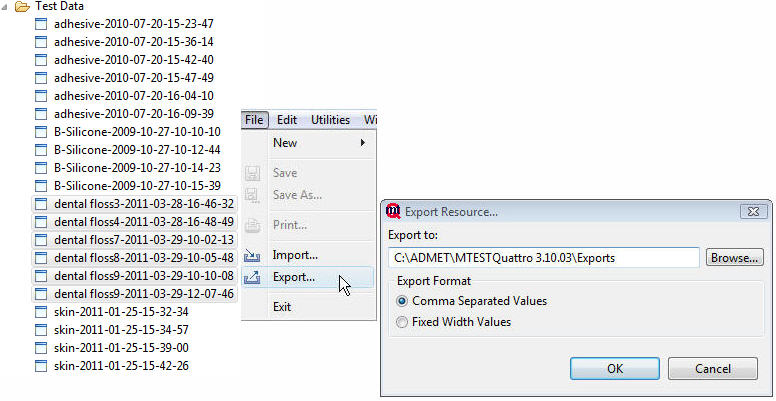Select the Test Data folder label
Viewport: 776px width, 401px height.
coord(59,6)
